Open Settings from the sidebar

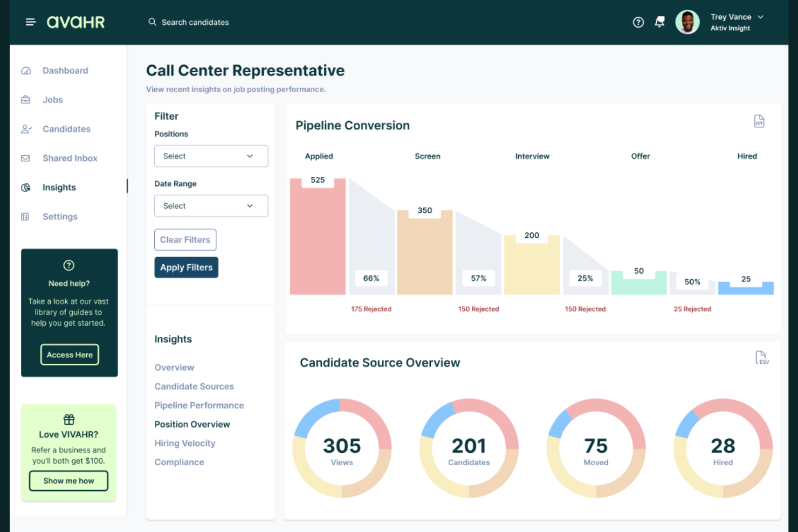(x=60, y=217)
